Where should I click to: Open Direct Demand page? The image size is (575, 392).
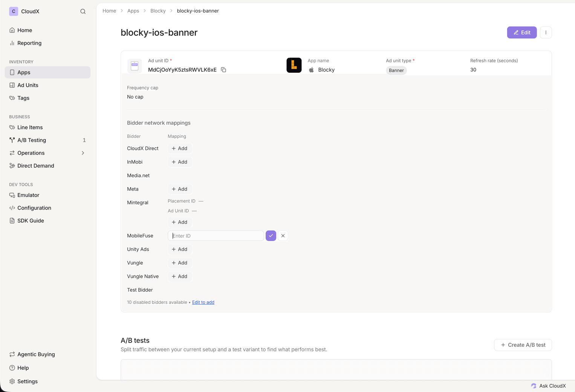47,166
